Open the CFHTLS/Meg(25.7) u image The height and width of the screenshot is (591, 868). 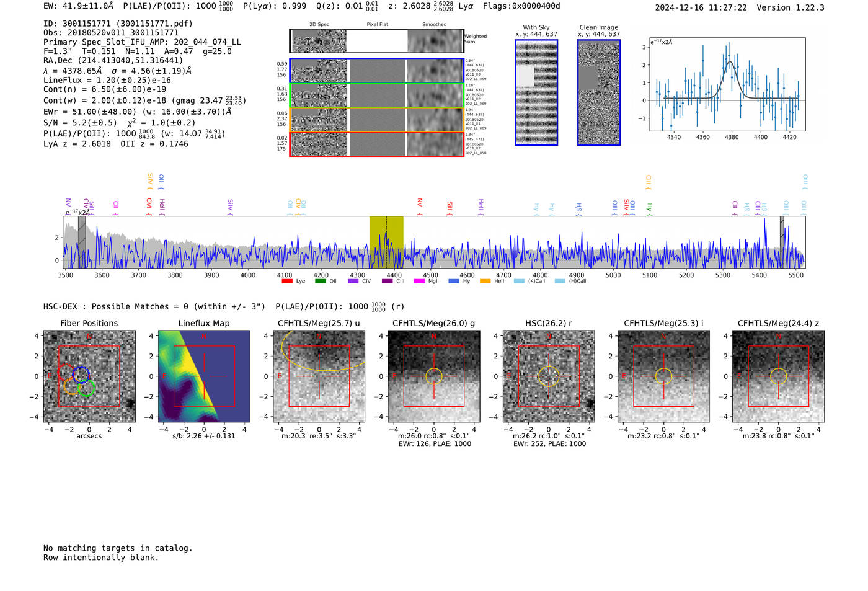click(x=319, y=376)
